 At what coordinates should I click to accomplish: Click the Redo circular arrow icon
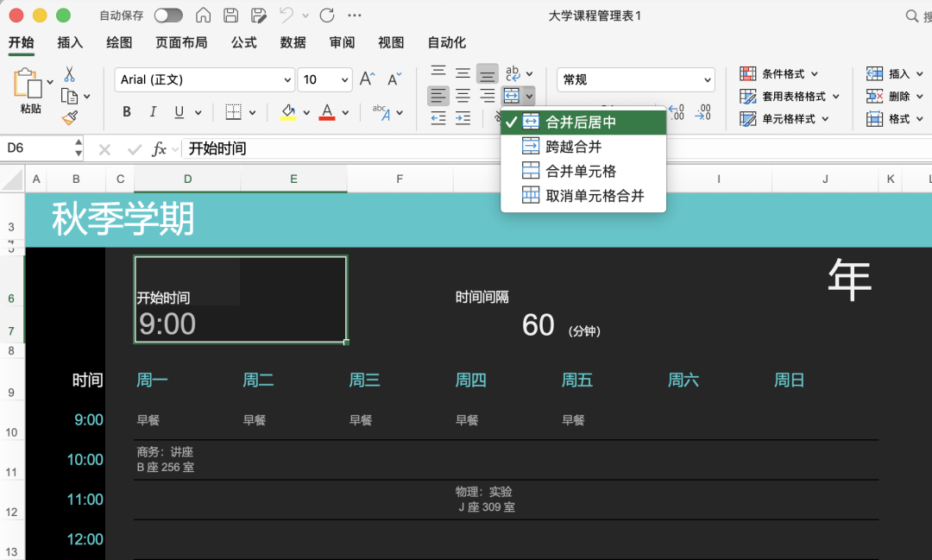click(x=327, y=16)
